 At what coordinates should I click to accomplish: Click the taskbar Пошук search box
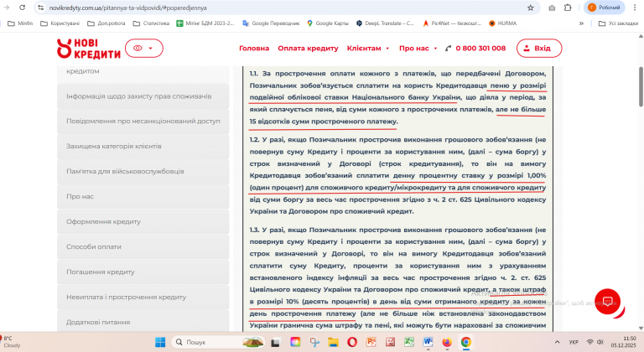(x=218, y=342)
